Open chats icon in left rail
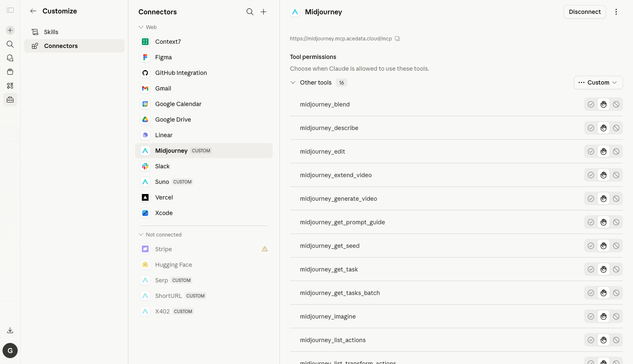Viewport: 633px width, 364px height. point(10,58)
